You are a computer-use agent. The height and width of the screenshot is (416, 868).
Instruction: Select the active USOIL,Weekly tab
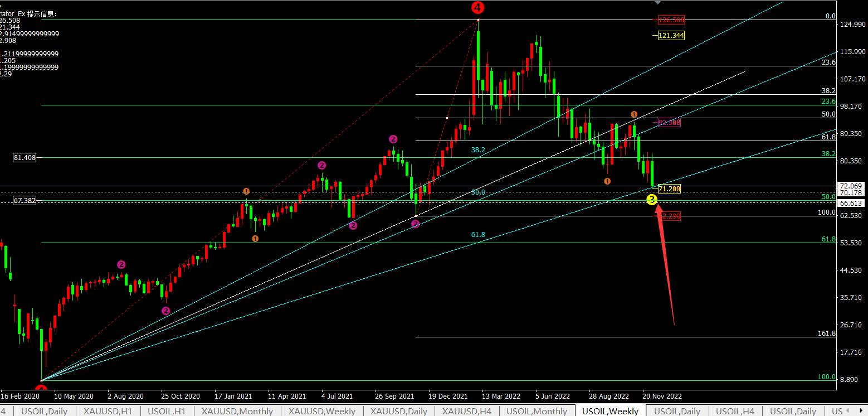tap(610, 411)
